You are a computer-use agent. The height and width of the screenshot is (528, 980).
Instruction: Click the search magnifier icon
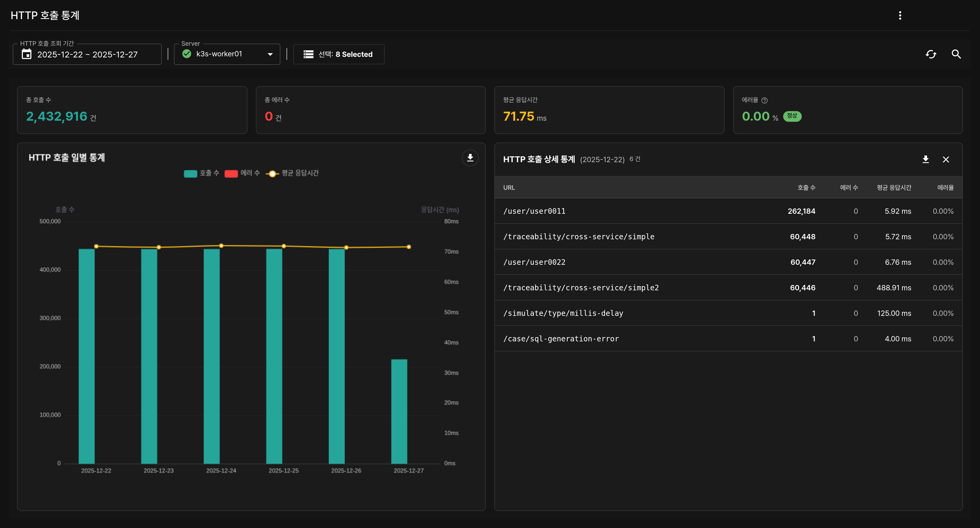click(x=956, y=54)
